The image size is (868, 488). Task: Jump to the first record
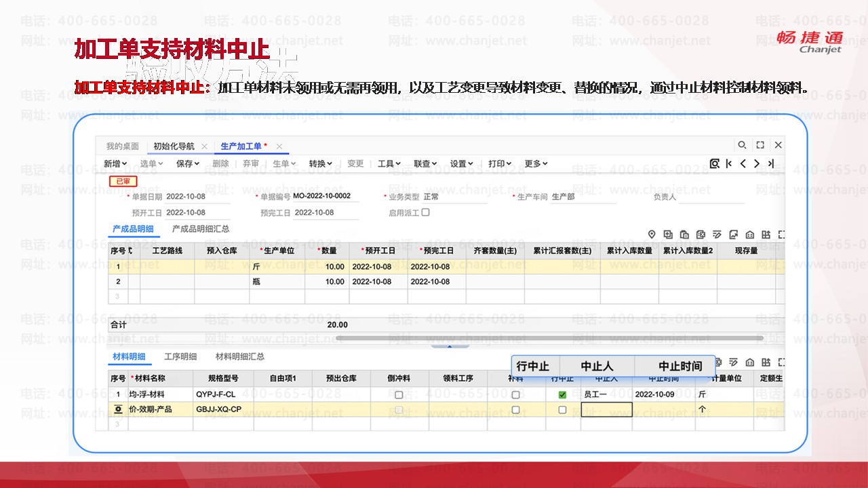point(729,163)
